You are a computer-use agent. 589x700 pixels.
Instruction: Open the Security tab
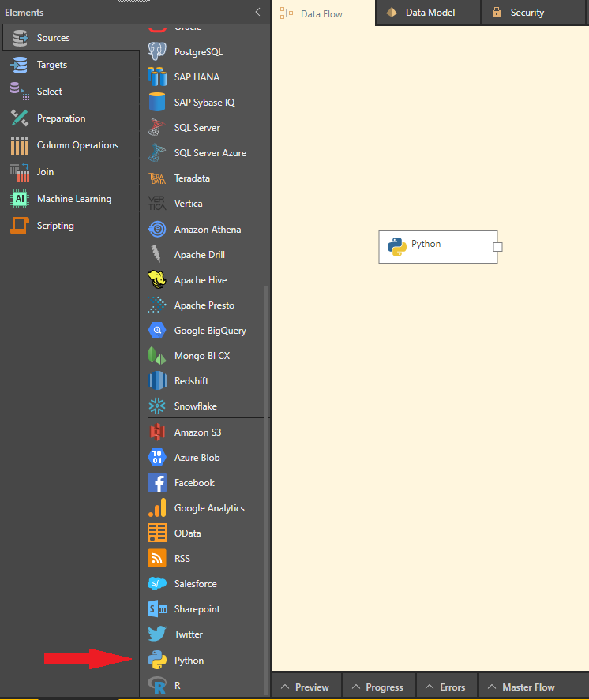pos(533,13)
